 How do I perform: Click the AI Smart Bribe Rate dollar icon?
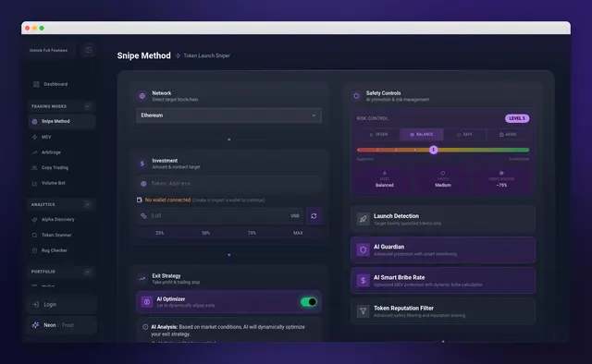click(x=363, y=280)
